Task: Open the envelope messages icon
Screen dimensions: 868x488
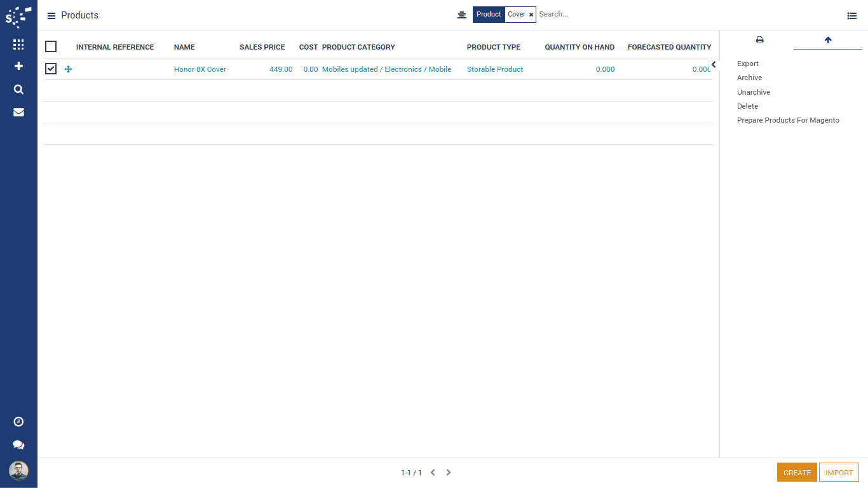Action: tap(18, 112)
